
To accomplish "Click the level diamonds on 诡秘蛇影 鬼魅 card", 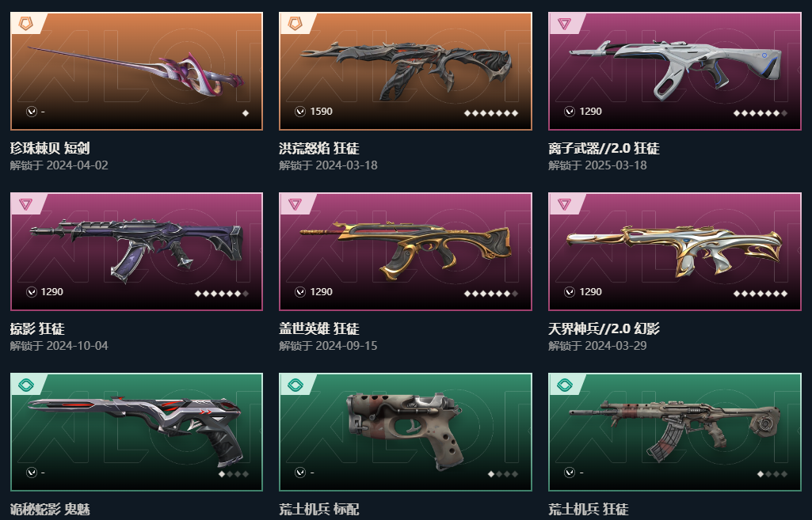I will (x=234, y=474).
